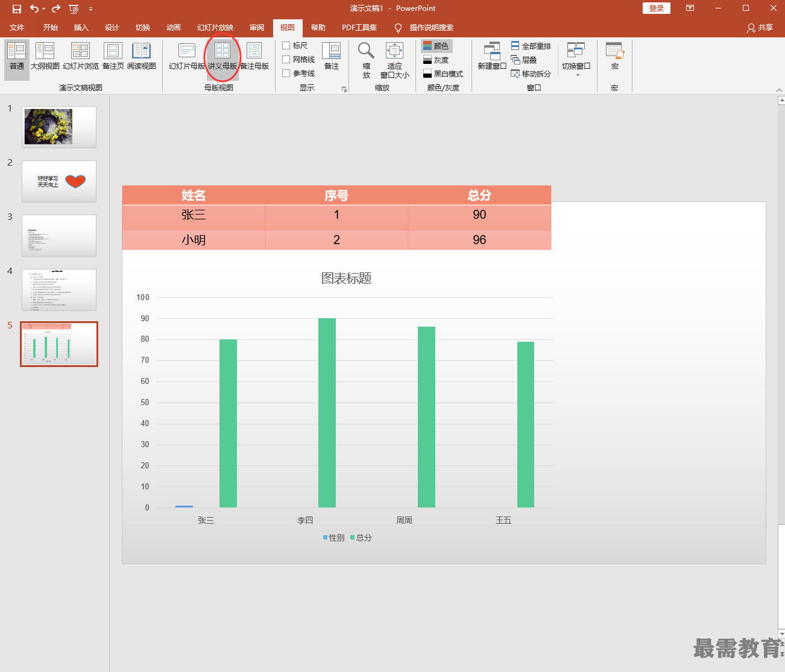Open the Design (设计) tab

pyautogui.click(x=112, y=28)
